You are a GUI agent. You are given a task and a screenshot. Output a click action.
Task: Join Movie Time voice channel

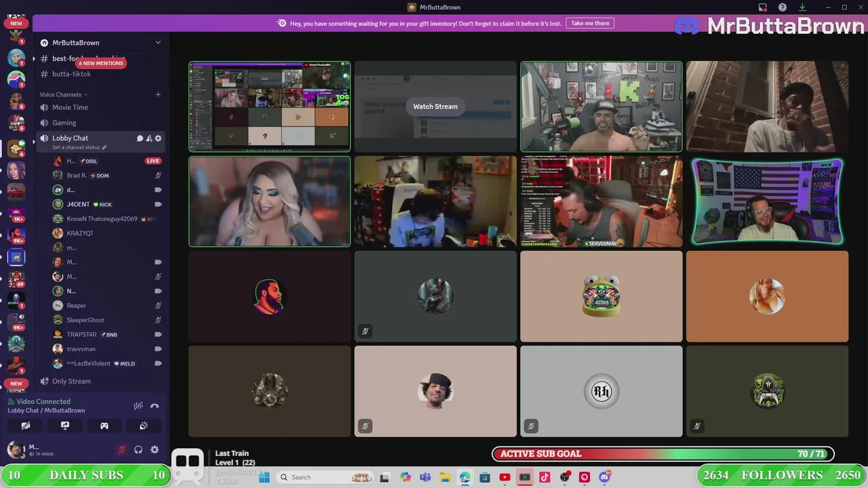pyautogui.click(x=70, y=107)
